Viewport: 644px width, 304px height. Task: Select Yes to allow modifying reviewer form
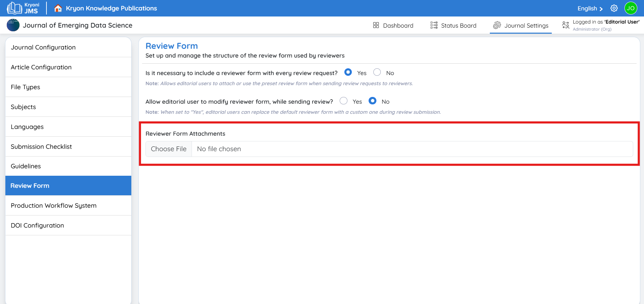click(x=343, y=101)
